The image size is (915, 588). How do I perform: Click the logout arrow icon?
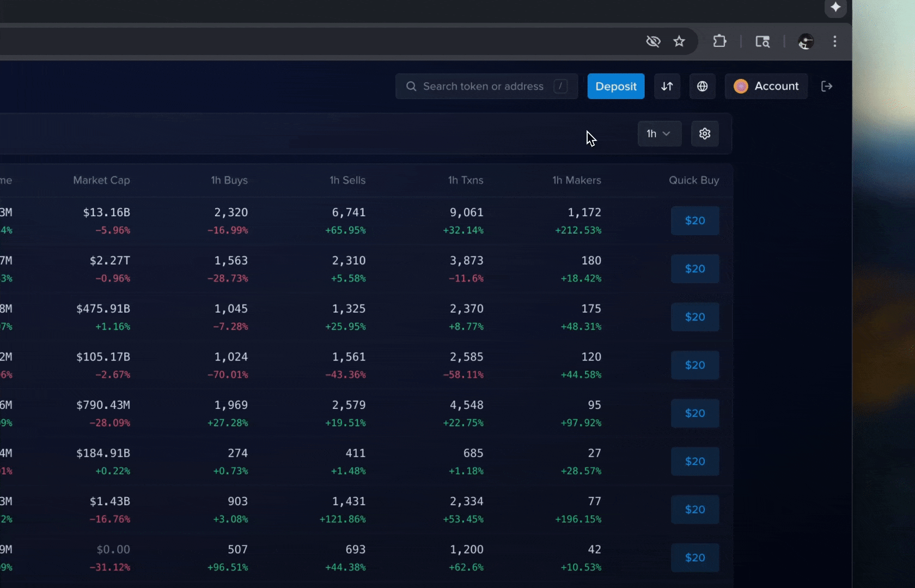point(827,87)
